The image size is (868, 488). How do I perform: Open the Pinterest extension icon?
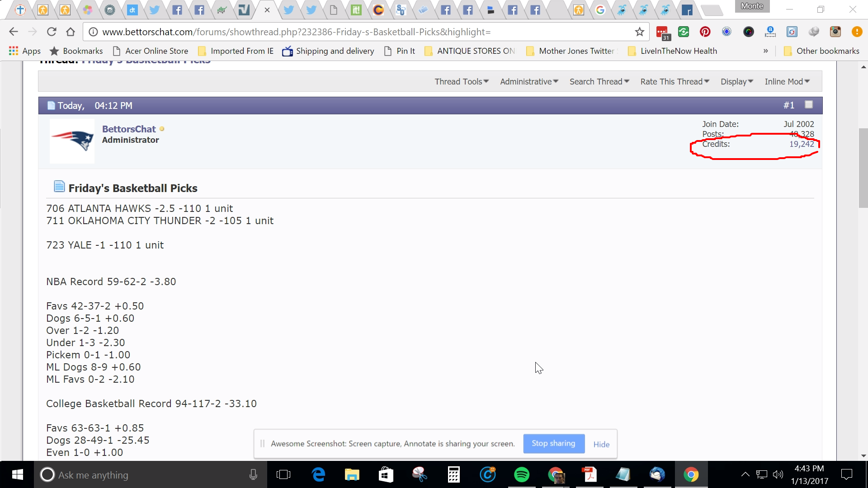pos(705,32)
